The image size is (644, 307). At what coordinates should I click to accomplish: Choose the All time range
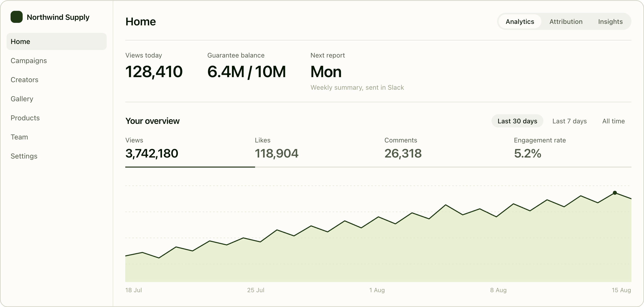613,121
